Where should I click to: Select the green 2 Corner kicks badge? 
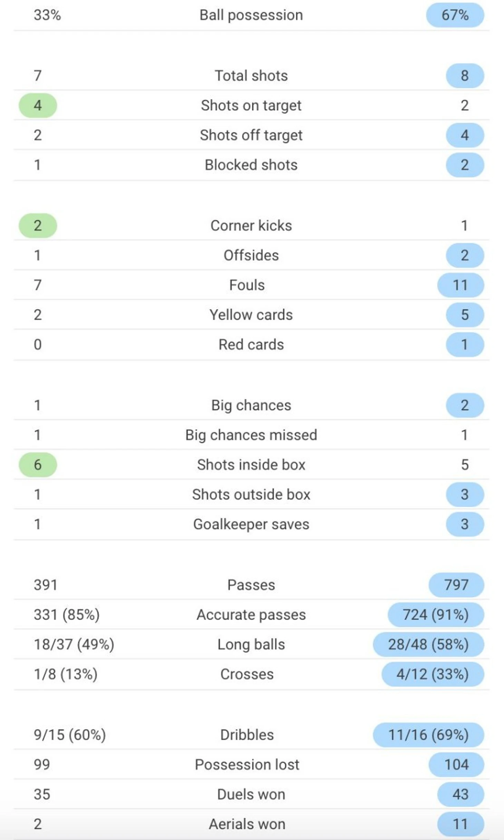[38, 225]
